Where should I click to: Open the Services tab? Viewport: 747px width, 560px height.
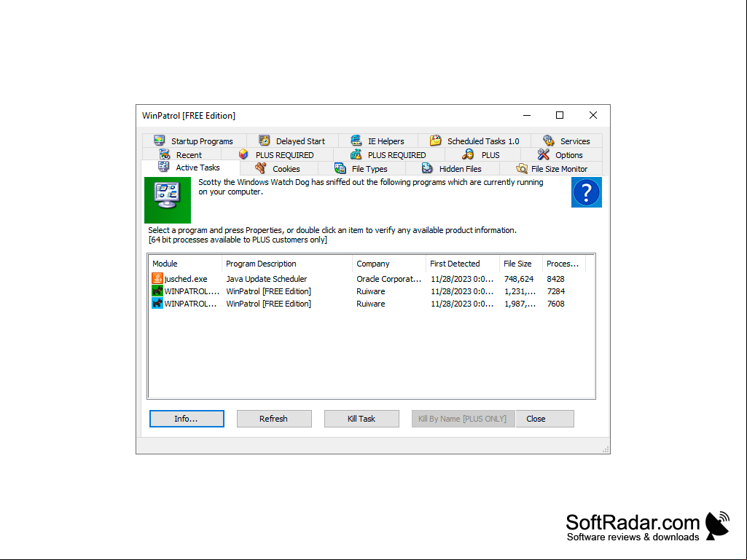567,141
